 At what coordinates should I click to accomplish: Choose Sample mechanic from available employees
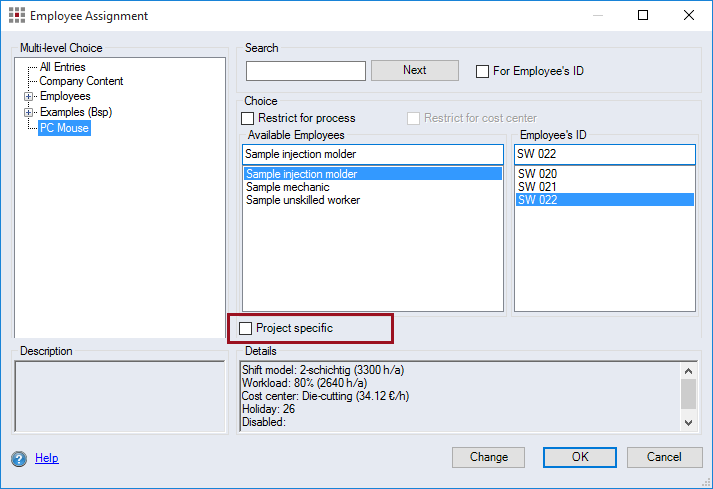(289, 187)
